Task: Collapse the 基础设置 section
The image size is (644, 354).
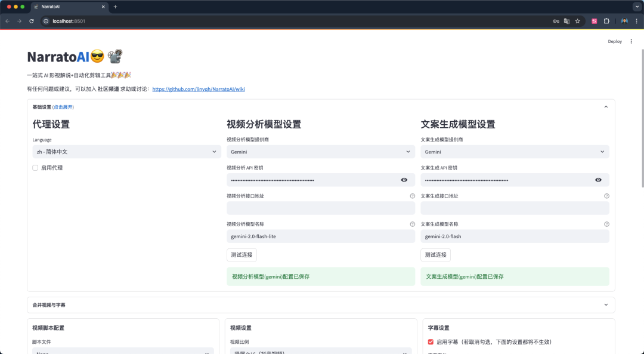Action: (x=321, y=107)
